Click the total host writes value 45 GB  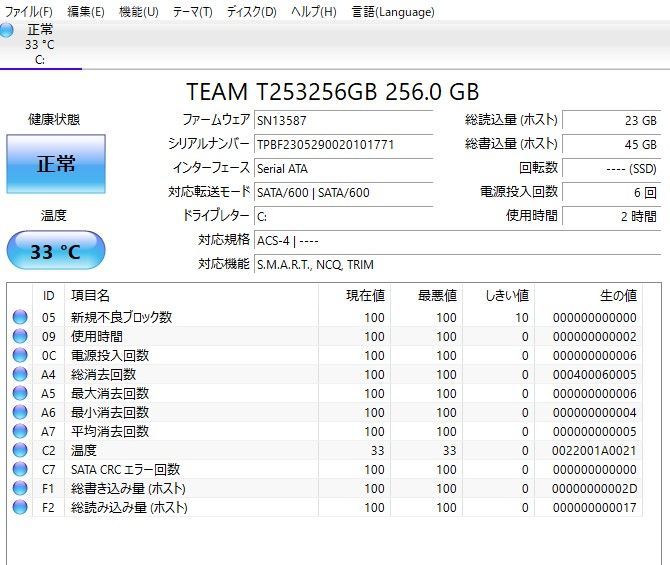point(611,144)
